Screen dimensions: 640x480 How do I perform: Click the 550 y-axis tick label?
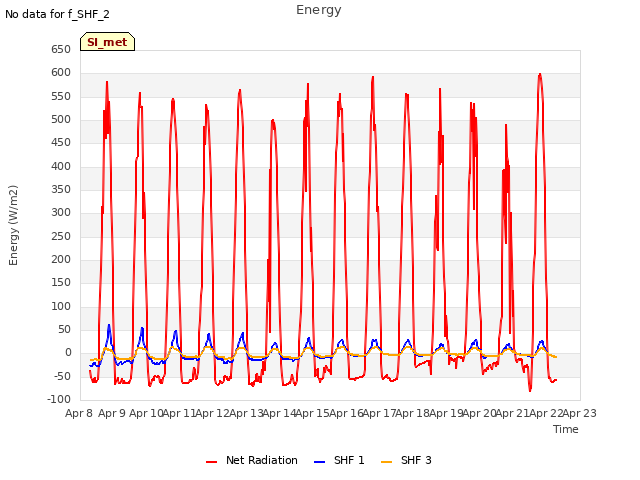click(x=61, y=96)
